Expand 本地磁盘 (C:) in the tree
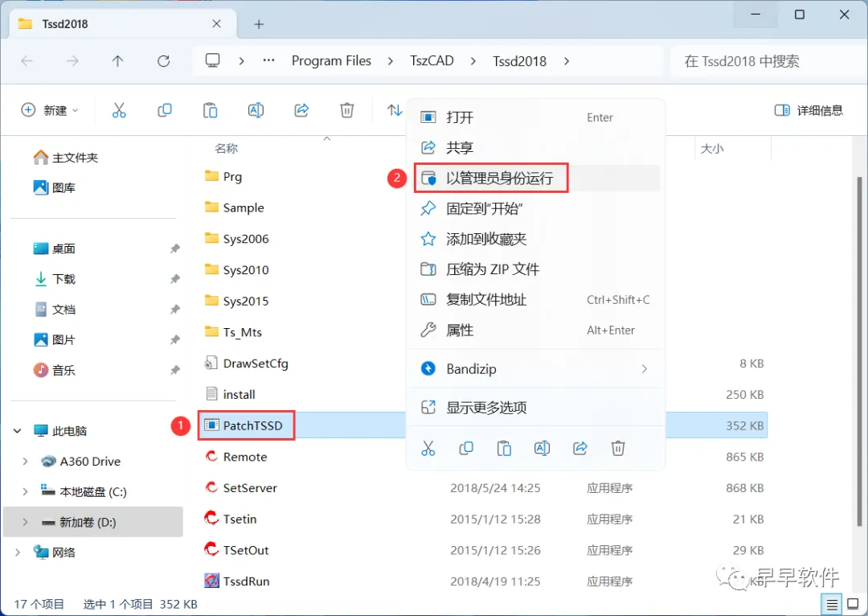The width and height of the screenshot is (868, 616). [x=25, y=491]
